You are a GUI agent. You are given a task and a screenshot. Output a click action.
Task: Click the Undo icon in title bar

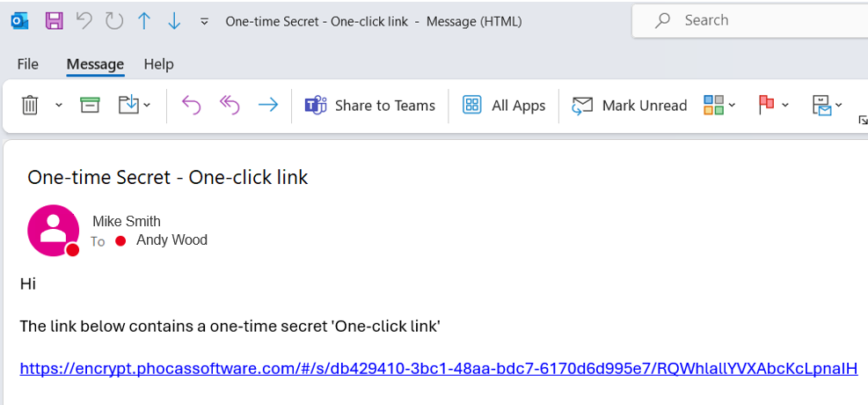(x=84, y=21)
